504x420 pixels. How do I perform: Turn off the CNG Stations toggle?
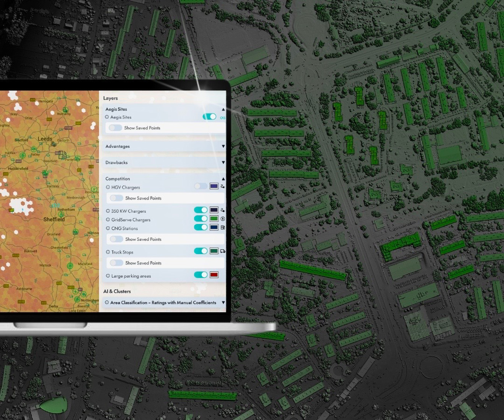pyautogui.click(x=200, y=227)
